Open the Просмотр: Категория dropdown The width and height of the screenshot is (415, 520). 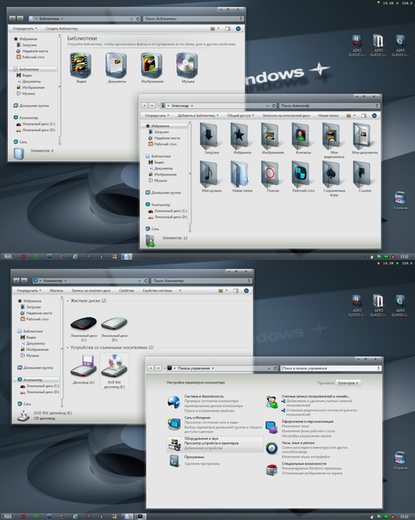point(348,383)
